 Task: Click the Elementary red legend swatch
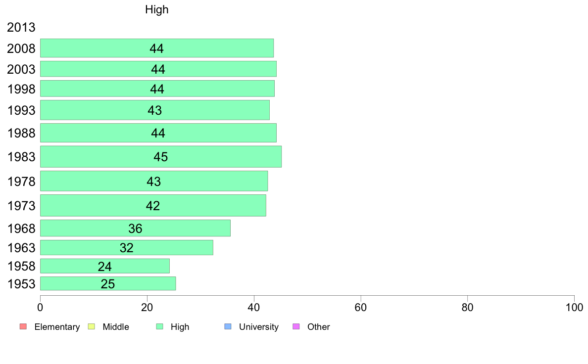coord(23,326)
